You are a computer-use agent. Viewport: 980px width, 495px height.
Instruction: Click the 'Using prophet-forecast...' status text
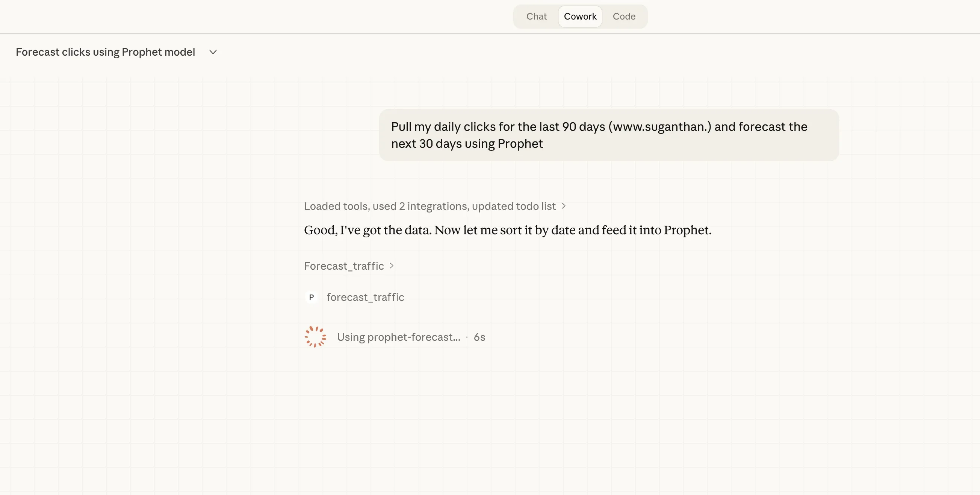(398, 337)
